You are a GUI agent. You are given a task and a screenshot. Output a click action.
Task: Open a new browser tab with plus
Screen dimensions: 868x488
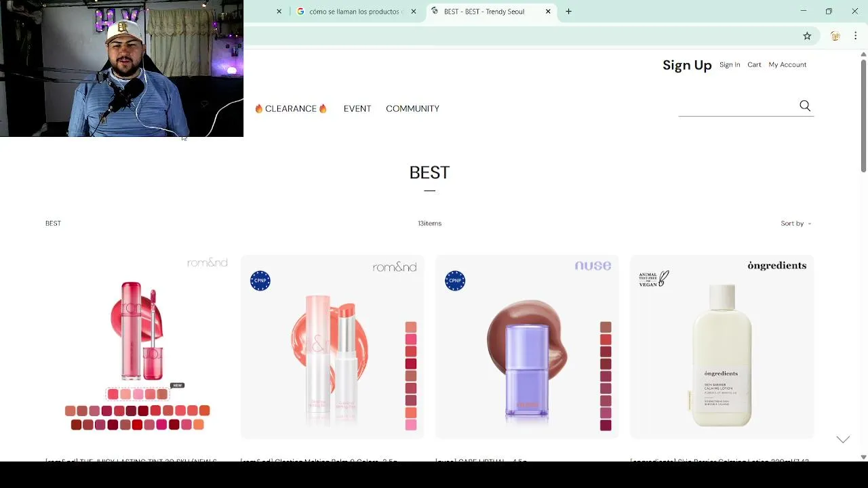(568, 12)
